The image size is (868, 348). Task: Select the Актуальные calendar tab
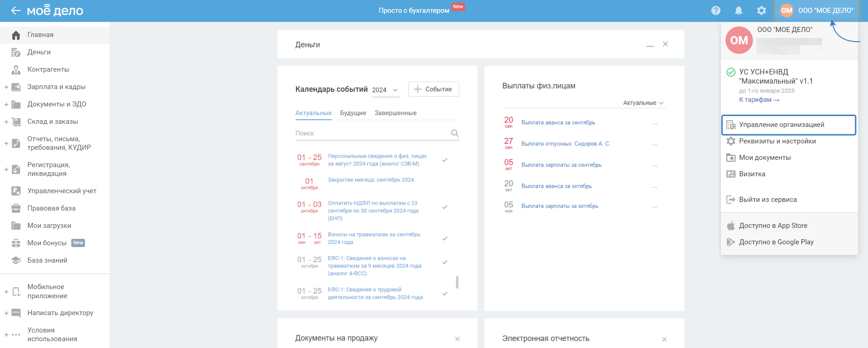pos(313,113)
